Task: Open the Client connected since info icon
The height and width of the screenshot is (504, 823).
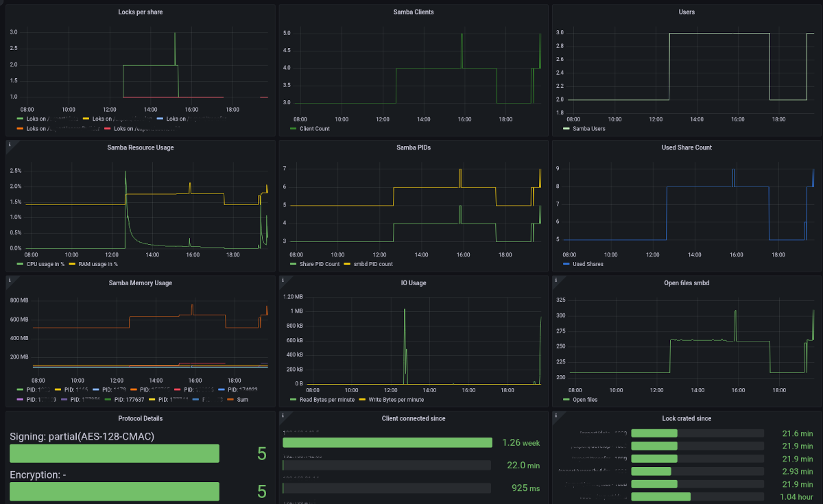Action: click(x=283, y=415)
